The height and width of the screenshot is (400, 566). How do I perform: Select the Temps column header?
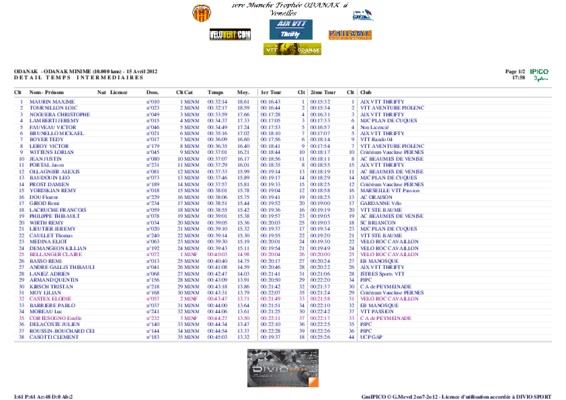[215, 92]
